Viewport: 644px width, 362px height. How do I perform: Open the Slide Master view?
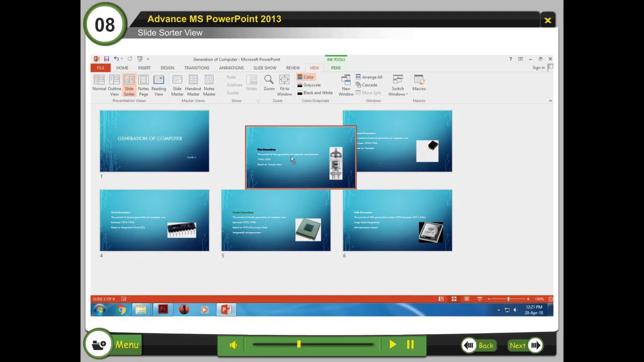click(177, 85)
